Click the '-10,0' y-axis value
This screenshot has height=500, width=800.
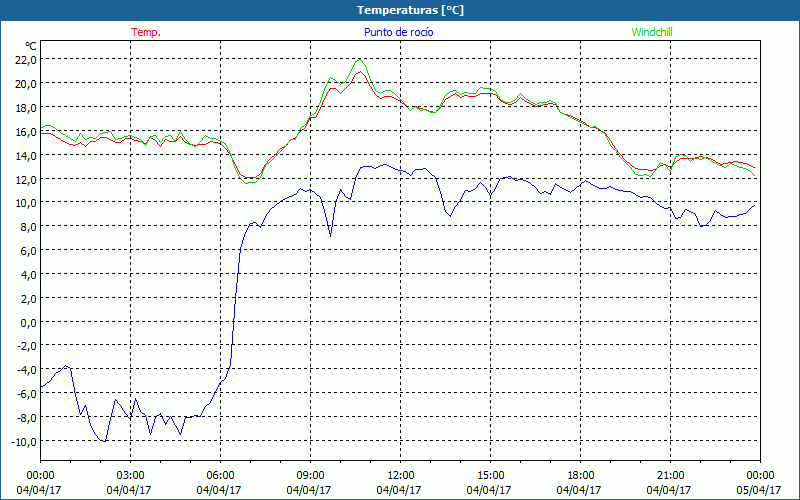[25, 441]
